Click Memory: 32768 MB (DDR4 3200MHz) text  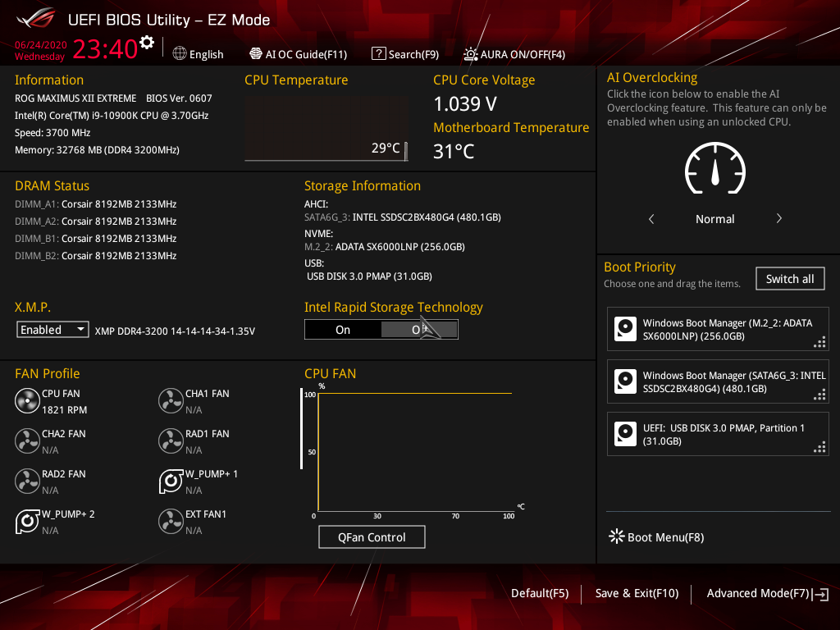tap(97, 150)
